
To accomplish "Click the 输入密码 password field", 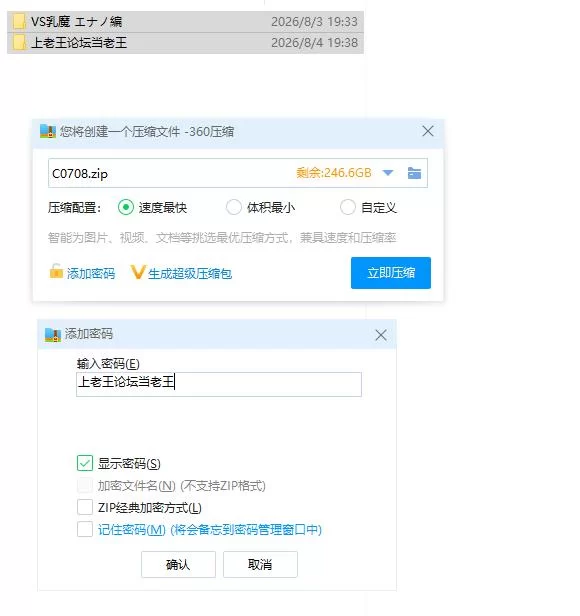I will (x=219, y=384).
